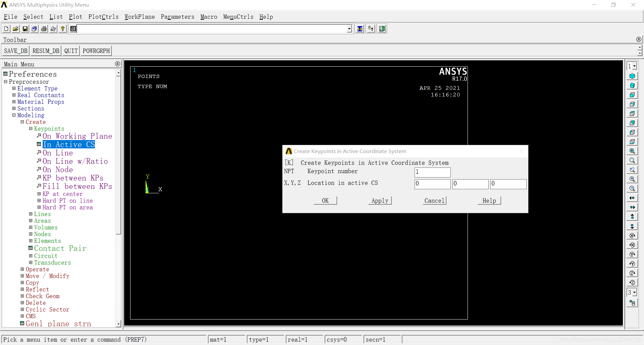Click the Main Menu vertical scrollbar
This screenshot has width=644, height=345.
pos(118,198)
